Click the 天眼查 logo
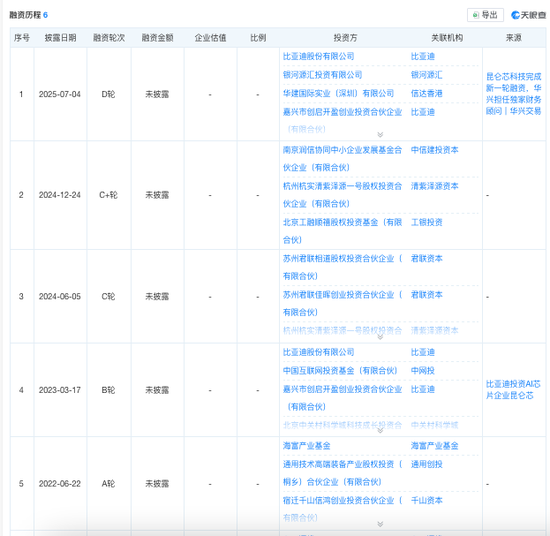550x536 pixels. click(x=529, y=15)
